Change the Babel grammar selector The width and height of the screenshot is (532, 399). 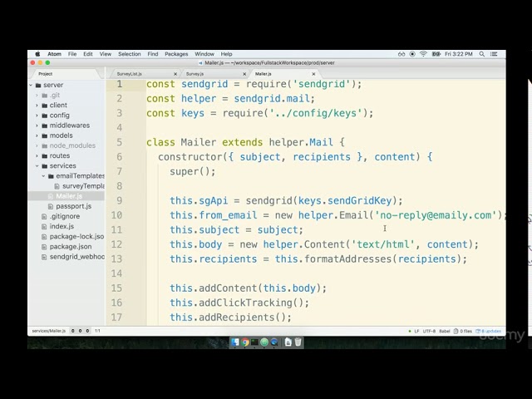[445, 331]
